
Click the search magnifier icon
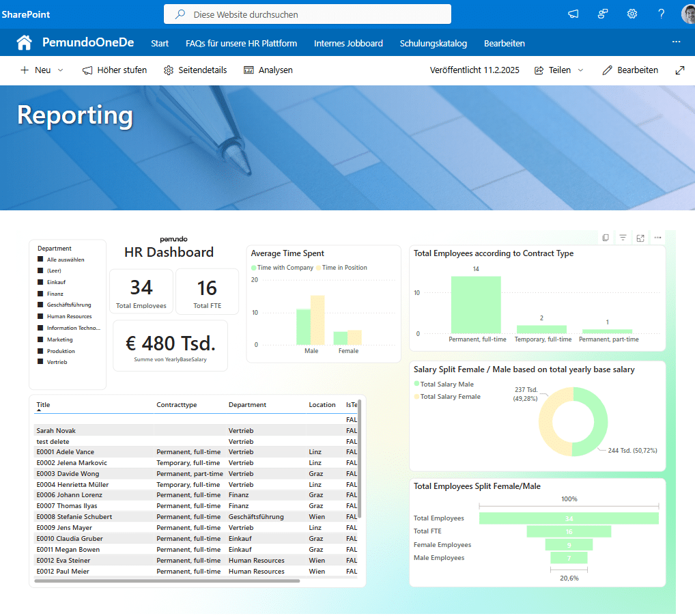180,14
